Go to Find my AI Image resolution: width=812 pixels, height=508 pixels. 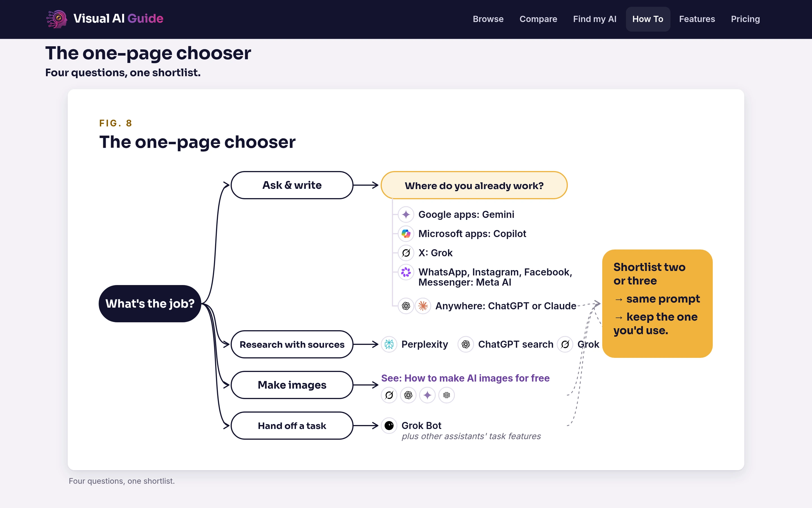[x=595, y=19]
